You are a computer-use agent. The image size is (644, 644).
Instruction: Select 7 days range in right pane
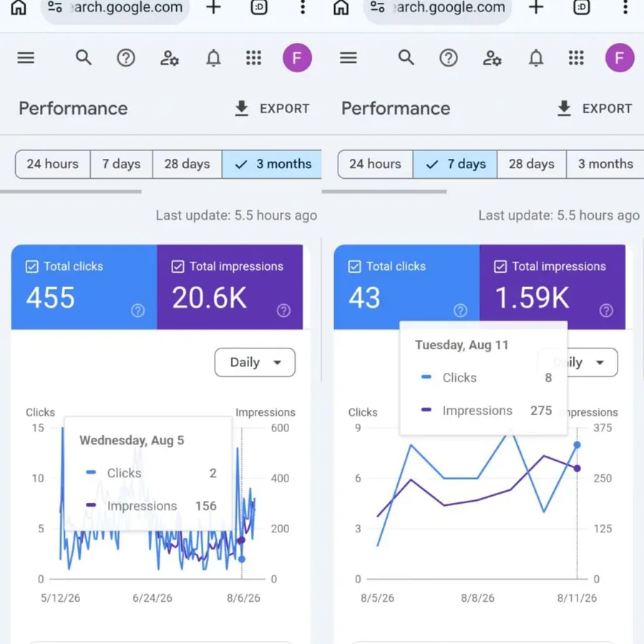tap(455, 164)
